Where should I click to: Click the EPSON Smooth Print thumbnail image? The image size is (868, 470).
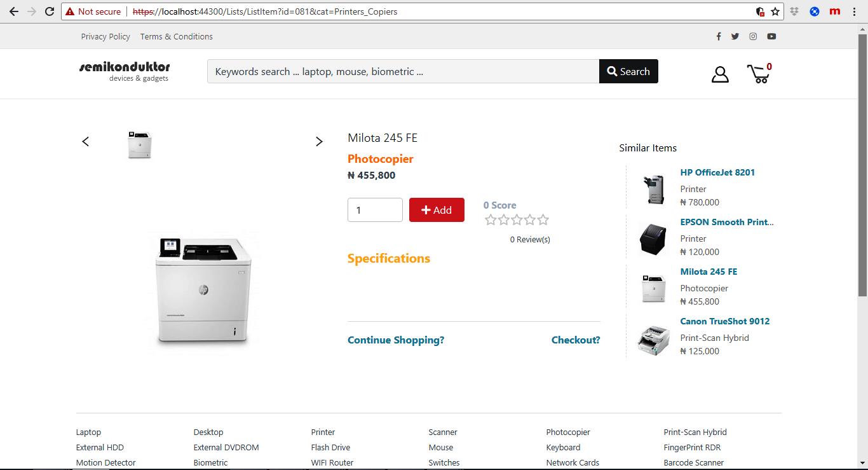coord(653,238)
